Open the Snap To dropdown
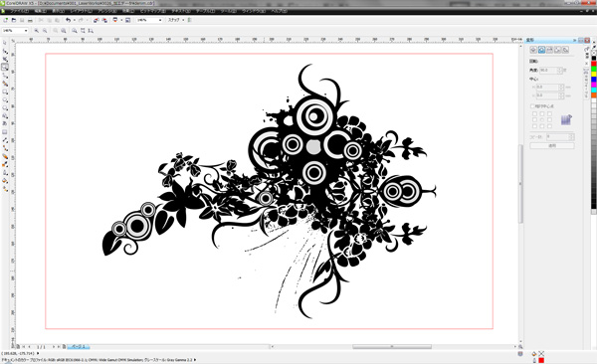Image resolution: width=597 pixels, height=364 pixels. (176, 20)
